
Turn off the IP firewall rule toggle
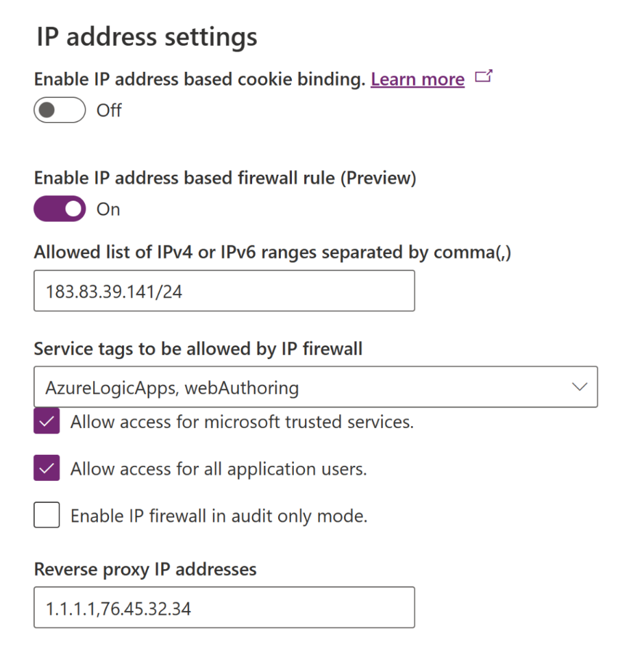coord(60,209)
